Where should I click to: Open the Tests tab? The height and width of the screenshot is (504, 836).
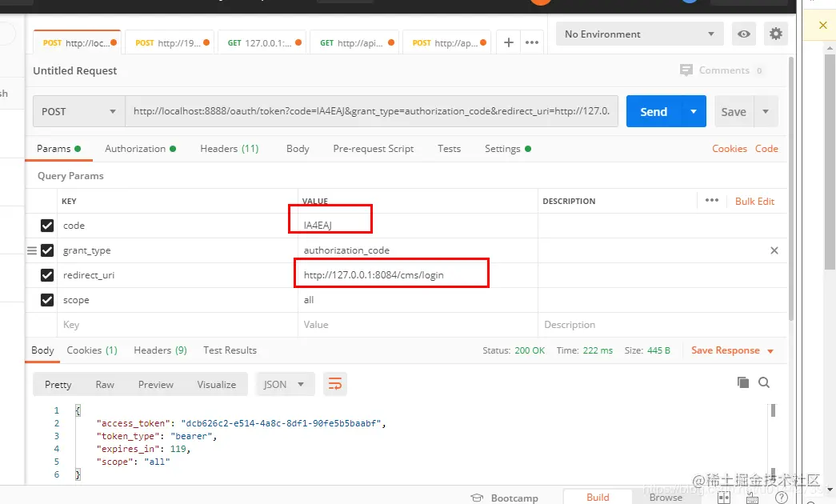click(449, 149)
